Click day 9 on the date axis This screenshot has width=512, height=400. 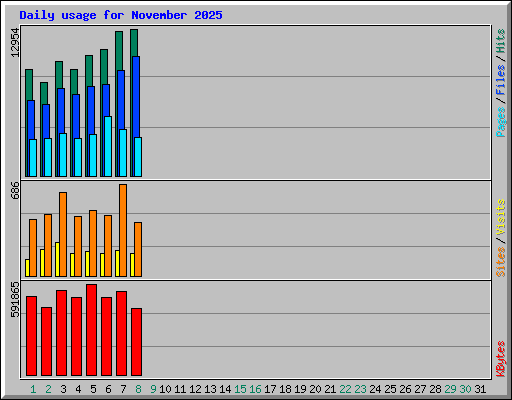153,389
